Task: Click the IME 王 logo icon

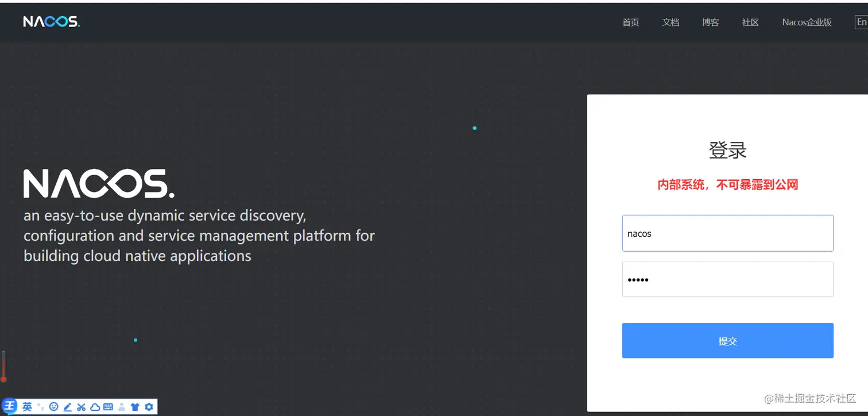Action: pyautogui.click(x=9, y=406)
